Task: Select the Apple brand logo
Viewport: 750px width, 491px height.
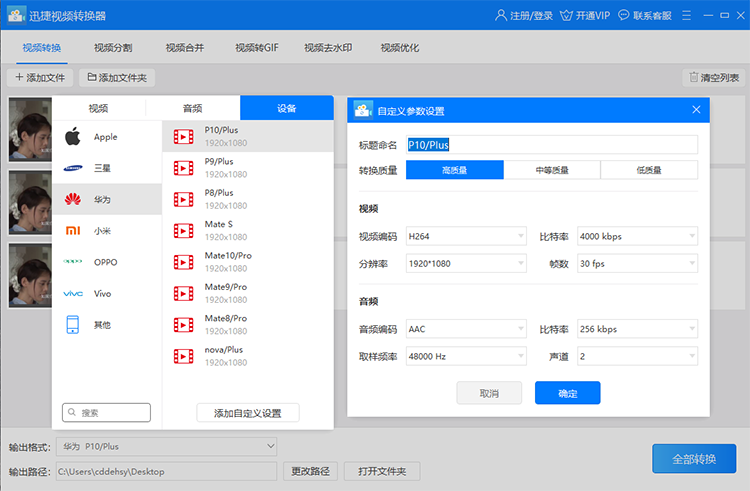Action: 73,136
